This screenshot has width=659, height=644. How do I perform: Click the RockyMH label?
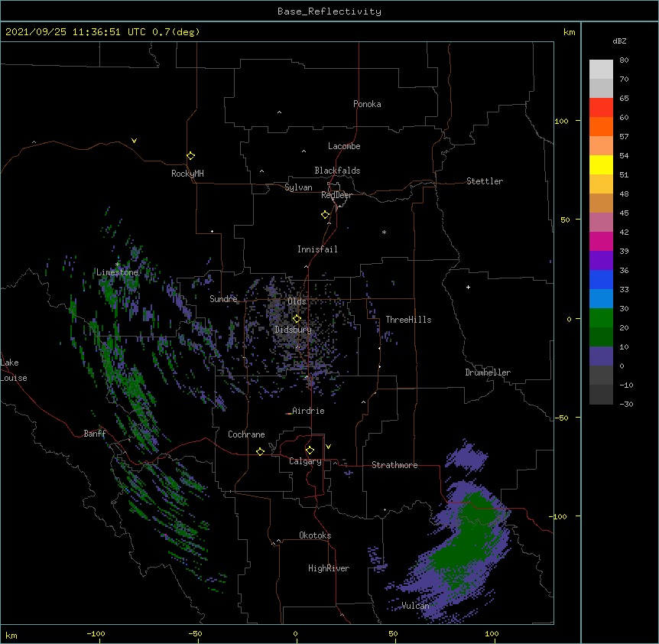(187, 174)
